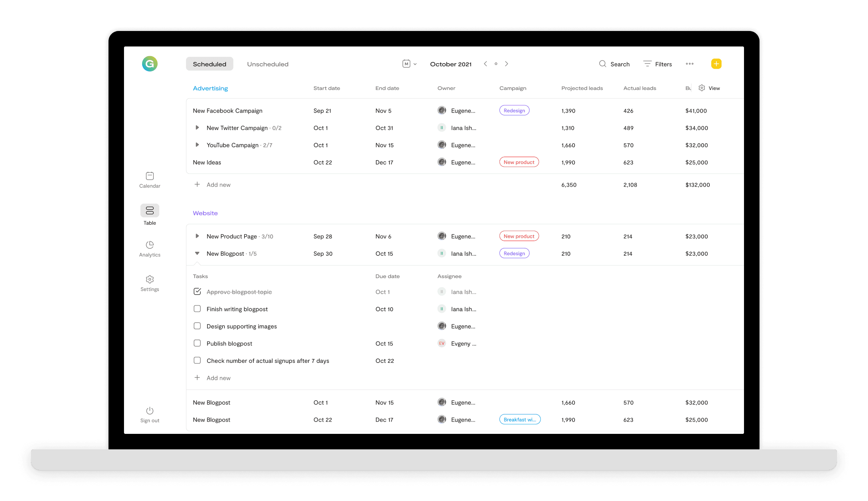Click the Sign out power icon
This screenshot has height=501, width=868.
click(150, 411)
